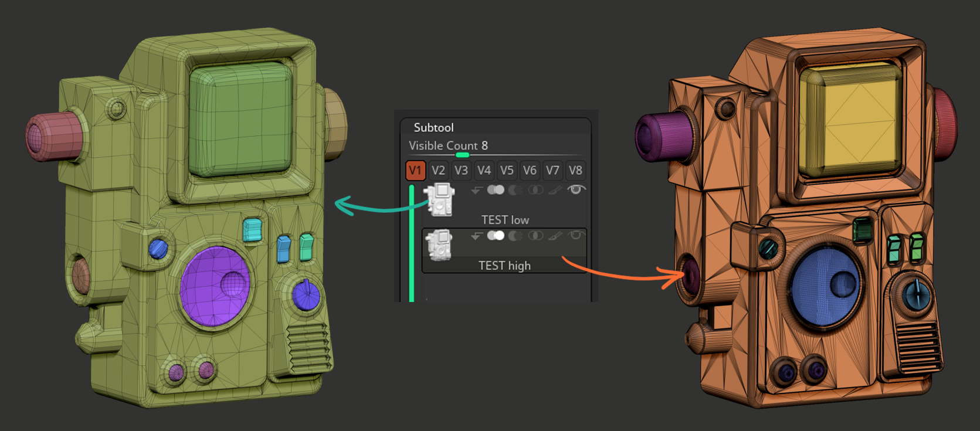
Task: Click the Visible Count 8 label
Action: (x=448, y=145)
